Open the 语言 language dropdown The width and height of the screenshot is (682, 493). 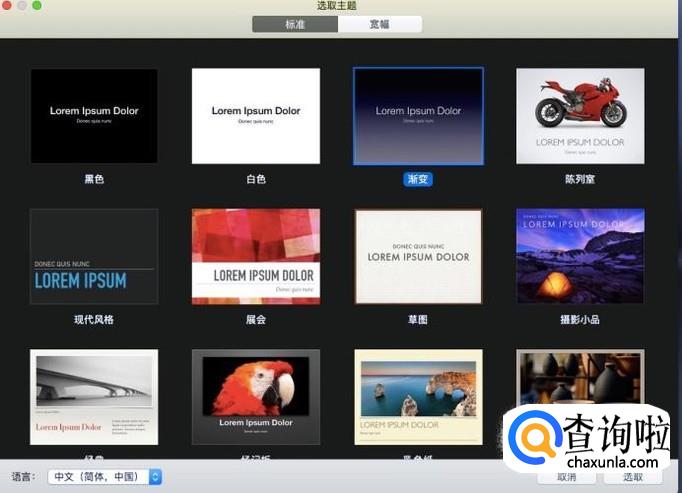104,477
